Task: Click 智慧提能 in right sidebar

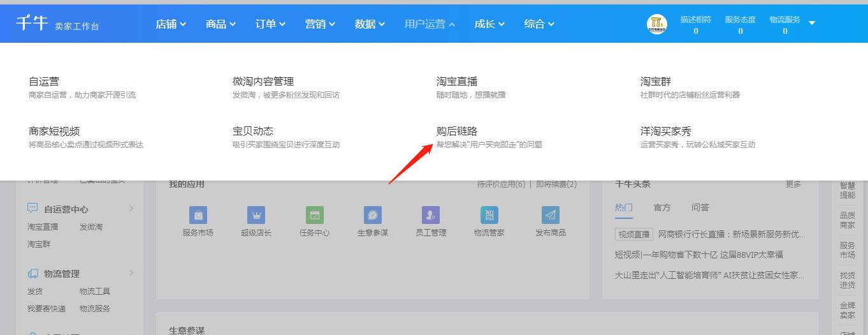Action: tap(848, 190)
